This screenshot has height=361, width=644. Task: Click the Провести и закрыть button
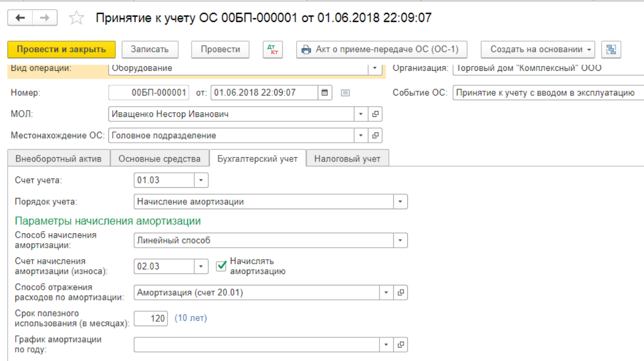(x=62, y=49)
